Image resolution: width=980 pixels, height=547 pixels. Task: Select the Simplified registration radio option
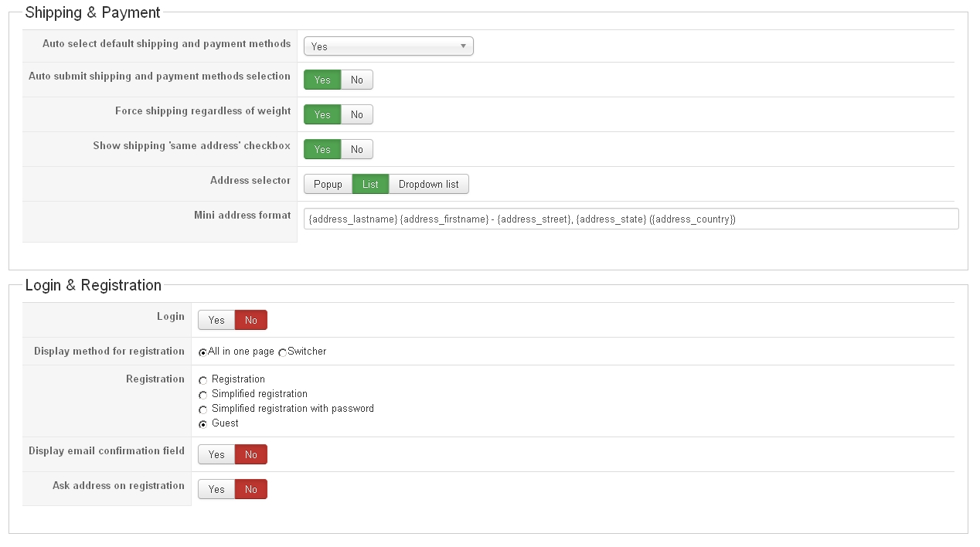tap(203, 395)
